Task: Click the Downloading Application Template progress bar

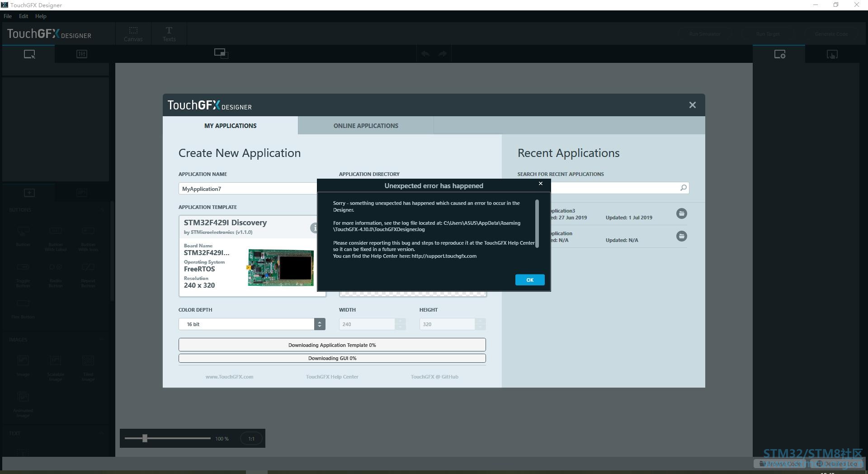Action: click(332, 345)
